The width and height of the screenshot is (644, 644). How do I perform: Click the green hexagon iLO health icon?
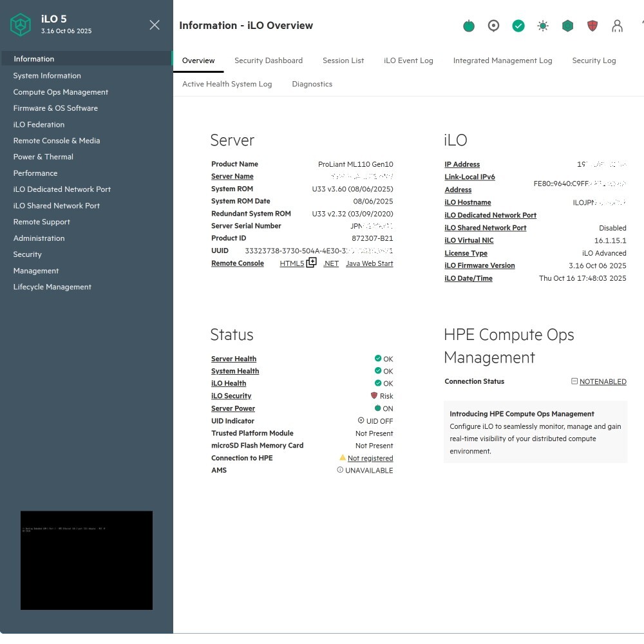tap(567, 26)
